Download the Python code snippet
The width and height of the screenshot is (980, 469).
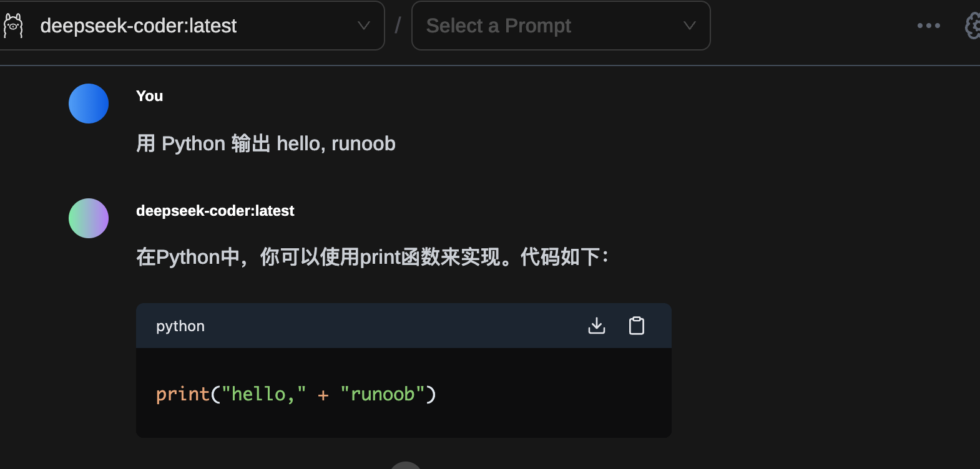597,326
